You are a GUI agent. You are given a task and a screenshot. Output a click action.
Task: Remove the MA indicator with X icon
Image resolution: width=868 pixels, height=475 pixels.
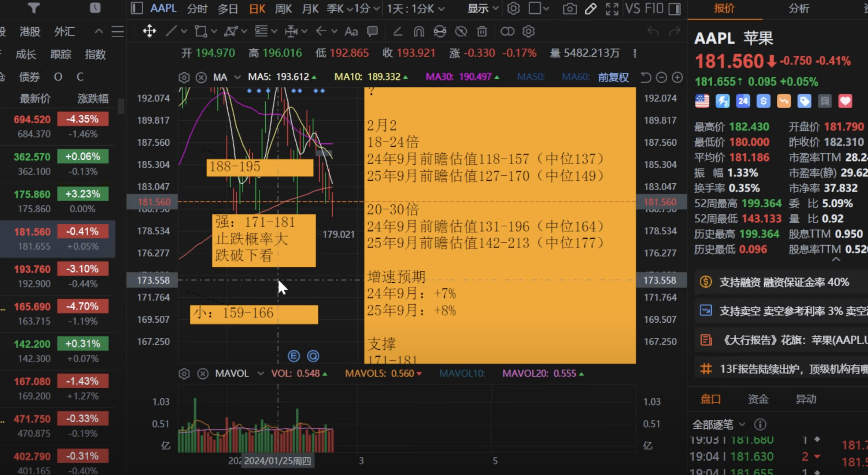201,77
